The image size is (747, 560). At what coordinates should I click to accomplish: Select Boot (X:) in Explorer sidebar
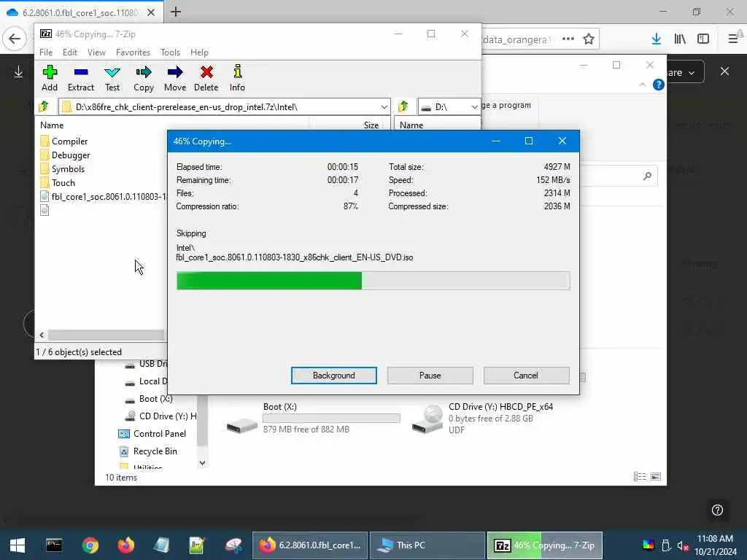[149, 399]
